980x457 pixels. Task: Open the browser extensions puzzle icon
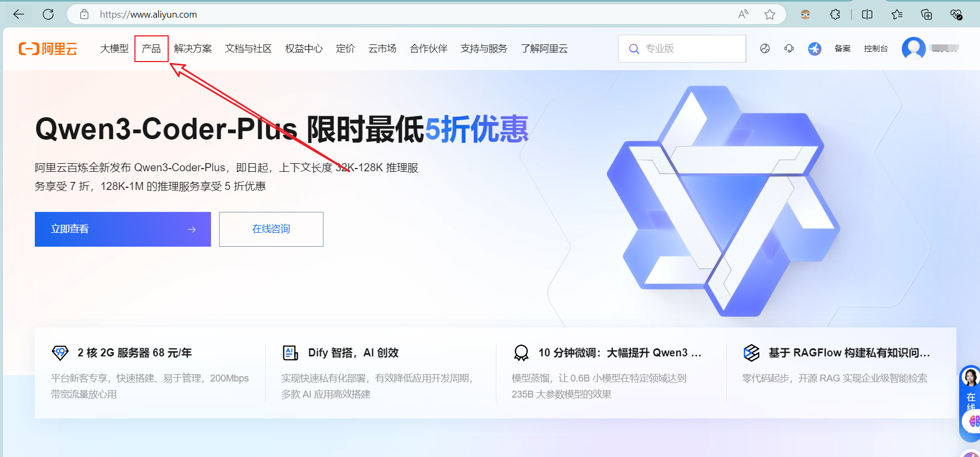tap(835, 14)
